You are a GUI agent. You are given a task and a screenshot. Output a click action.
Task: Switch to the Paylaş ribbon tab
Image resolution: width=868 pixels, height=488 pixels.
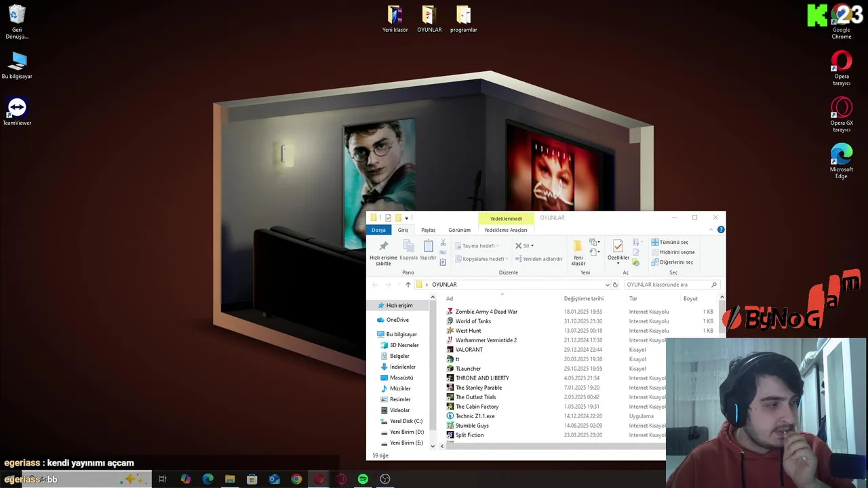[428, 230]
